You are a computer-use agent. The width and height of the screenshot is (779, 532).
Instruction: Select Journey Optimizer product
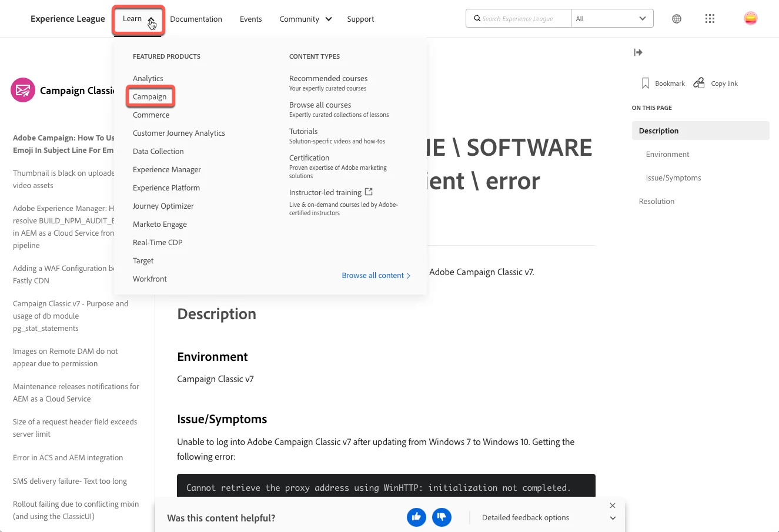click(163, 206)
